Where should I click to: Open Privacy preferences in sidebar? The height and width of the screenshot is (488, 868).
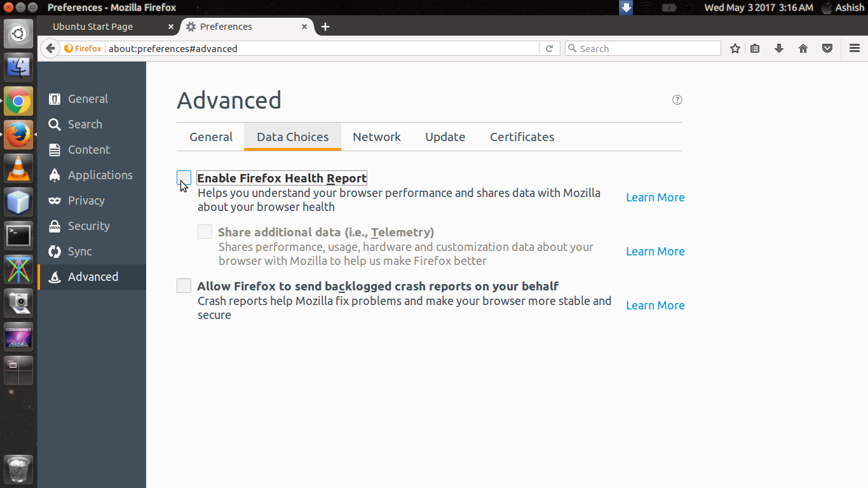[x=92, y=201]
